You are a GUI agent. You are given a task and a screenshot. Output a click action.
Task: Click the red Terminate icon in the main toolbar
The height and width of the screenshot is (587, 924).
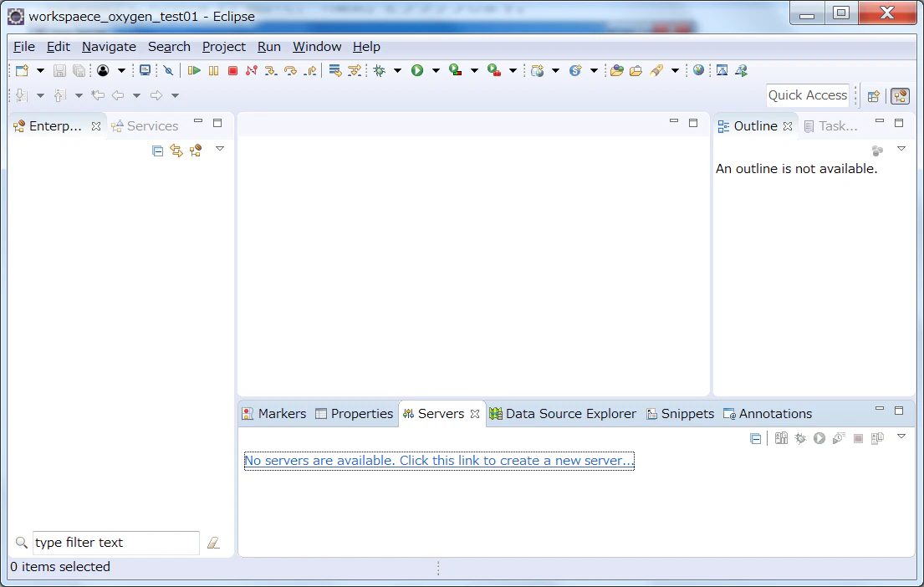[232, 71]
